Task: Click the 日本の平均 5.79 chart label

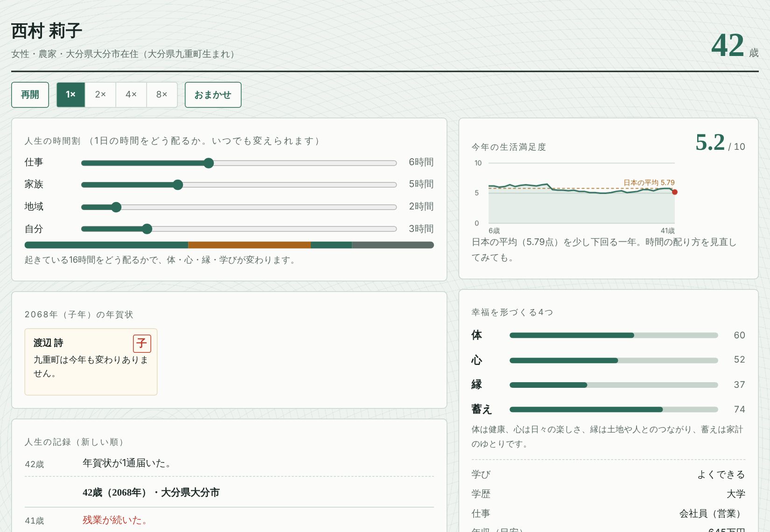Action: (x=649, y=182)
